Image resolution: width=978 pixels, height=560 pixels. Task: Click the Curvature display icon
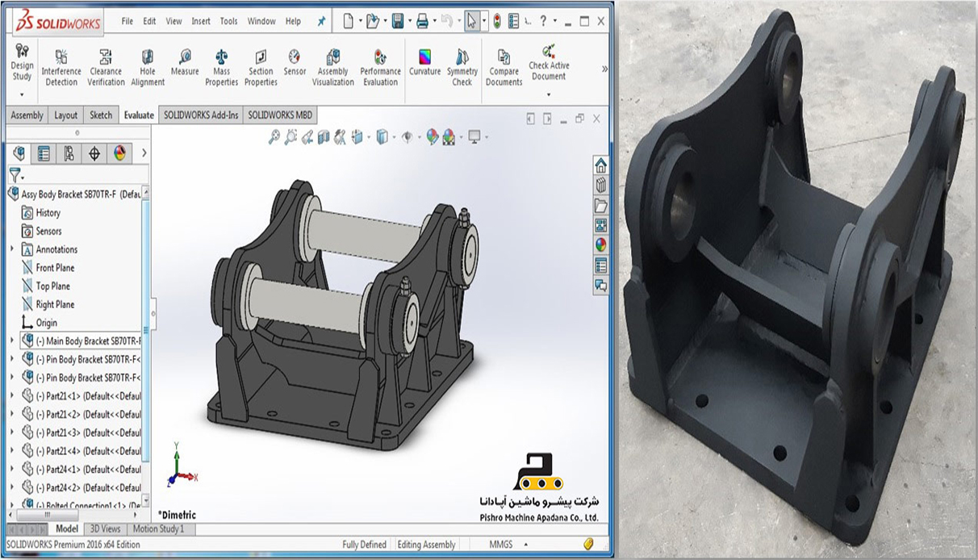coord(424,63)
